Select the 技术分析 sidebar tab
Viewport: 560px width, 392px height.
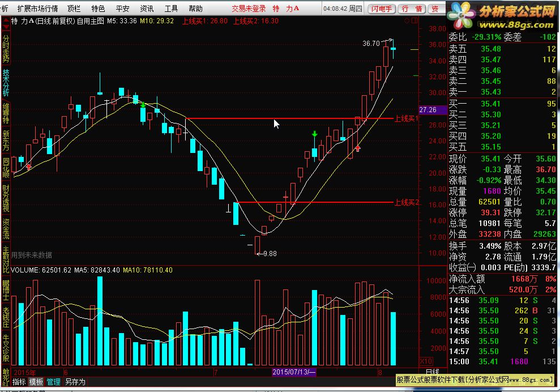[x=6, y=83]
